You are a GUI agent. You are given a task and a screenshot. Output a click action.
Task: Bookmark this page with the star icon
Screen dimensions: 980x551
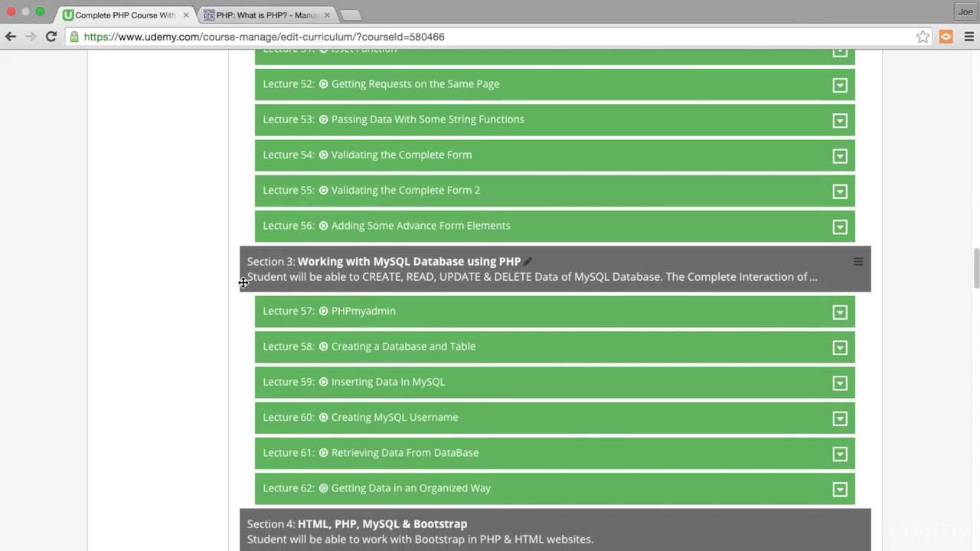coord(923,37)
